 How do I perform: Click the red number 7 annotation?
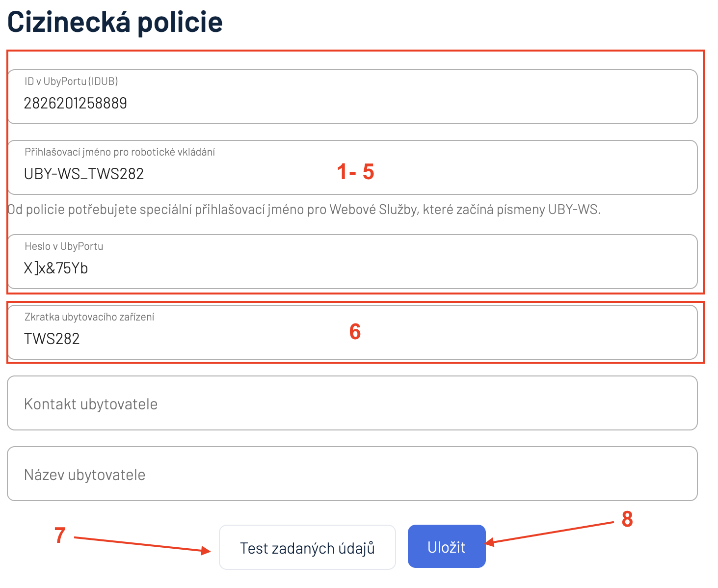60,535
